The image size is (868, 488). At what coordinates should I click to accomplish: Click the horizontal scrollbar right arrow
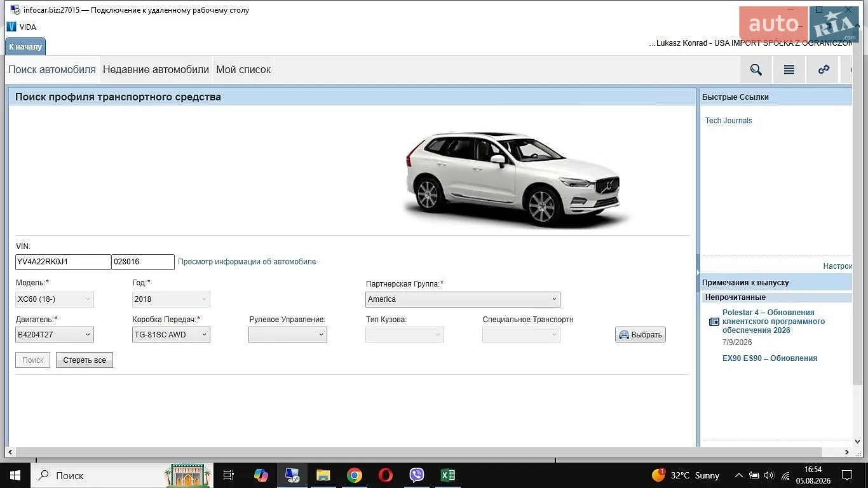point(846,452)
